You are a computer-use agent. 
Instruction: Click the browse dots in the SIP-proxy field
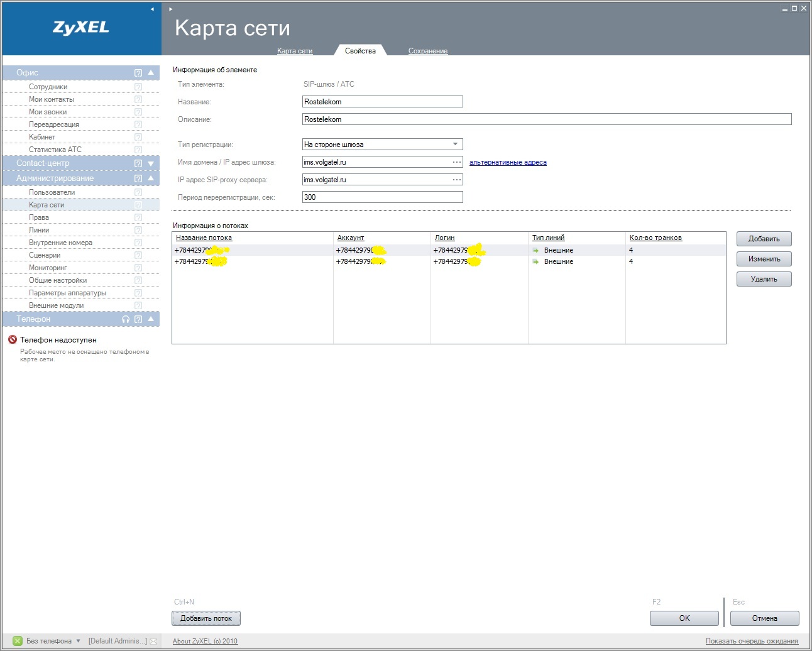point(457,180)
